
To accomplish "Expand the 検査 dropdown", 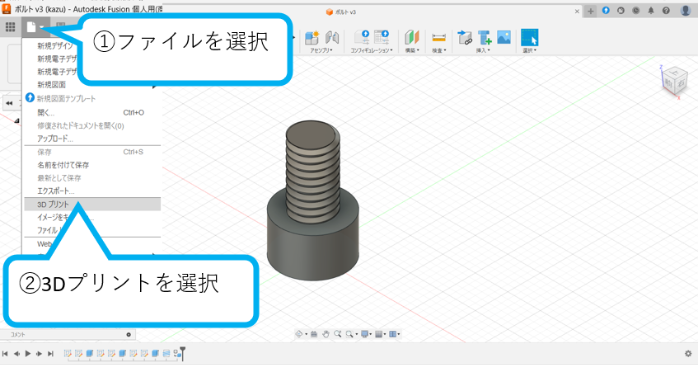I will pyautogui.click(x=439, y=51).
